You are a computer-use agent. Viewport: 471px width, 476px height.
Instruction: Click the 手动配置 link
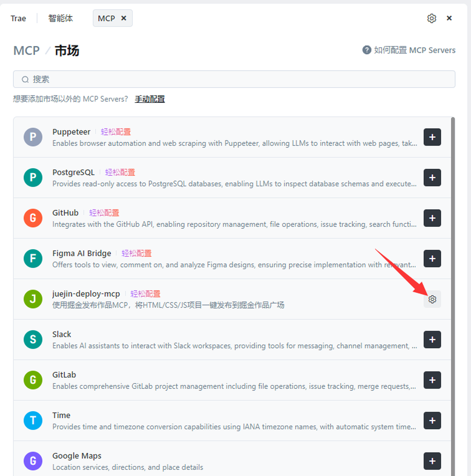tap(150, 99)
